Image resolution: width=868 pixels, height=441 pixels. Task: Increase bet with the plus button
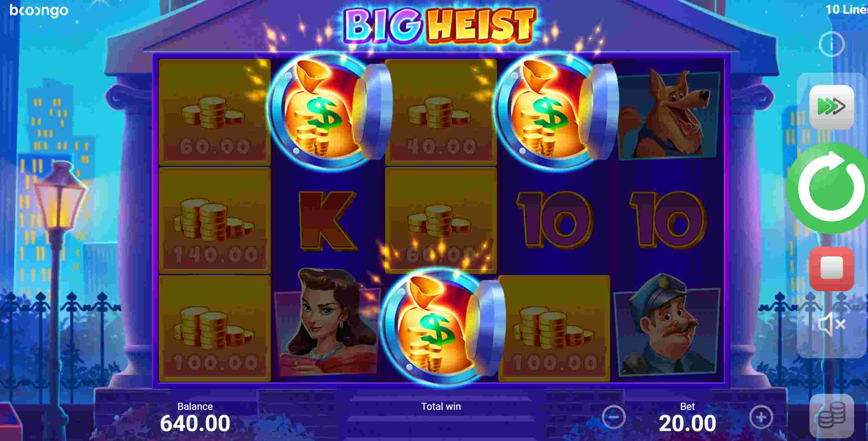tap(761, 417)
